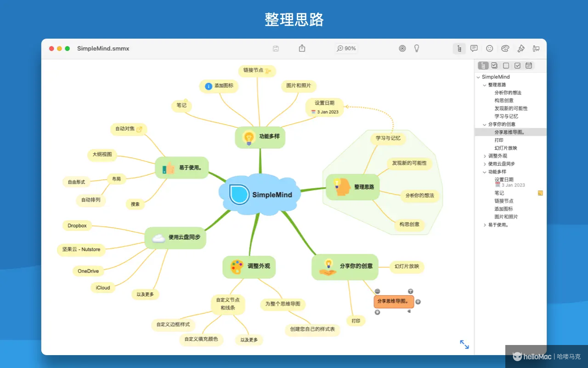Collapse the 功能多样 outline branch
Viewport: 588px width, 368px height.
[x=485, y=172]
